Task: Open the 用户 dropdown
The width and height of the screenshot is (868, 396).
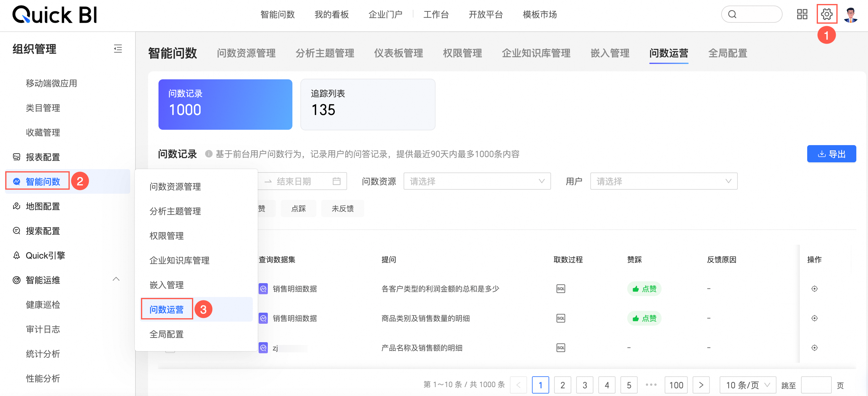Action: [663, 181]
